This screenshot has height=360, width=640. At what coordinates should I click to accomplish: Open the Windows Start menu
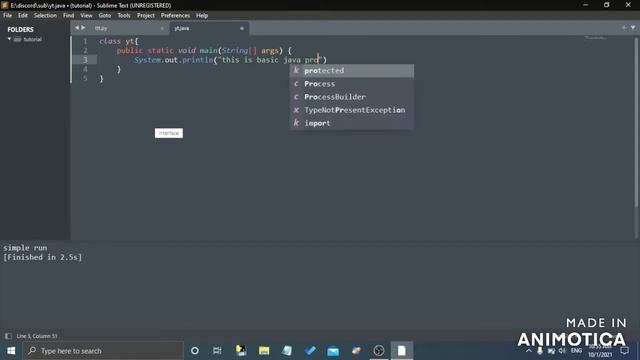(x=11, y=351)
